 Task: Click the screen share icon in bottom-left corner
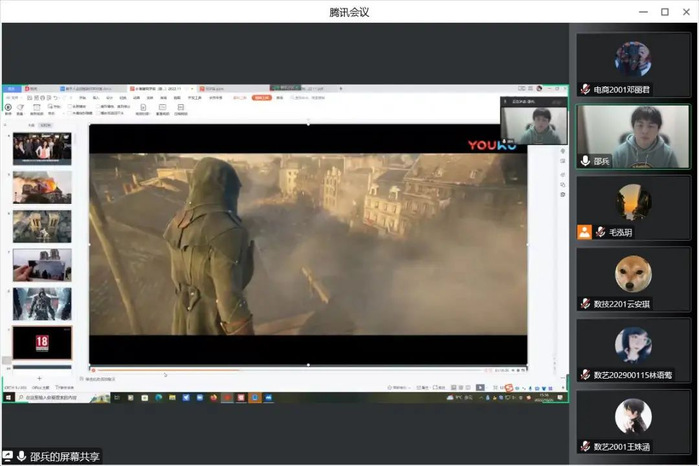[x=8, y=456]
